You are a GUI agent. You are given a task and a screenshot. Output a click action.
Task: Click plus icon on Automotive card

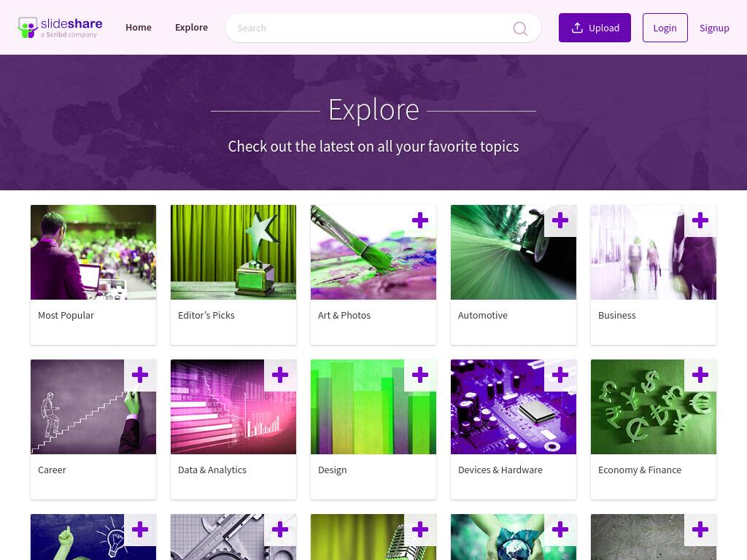560,220
